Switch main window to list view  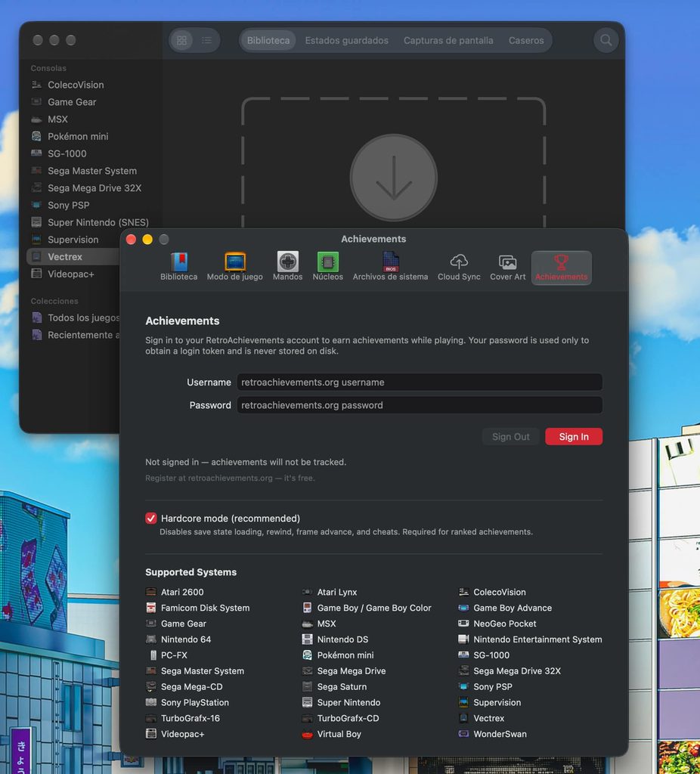[207, 40]
